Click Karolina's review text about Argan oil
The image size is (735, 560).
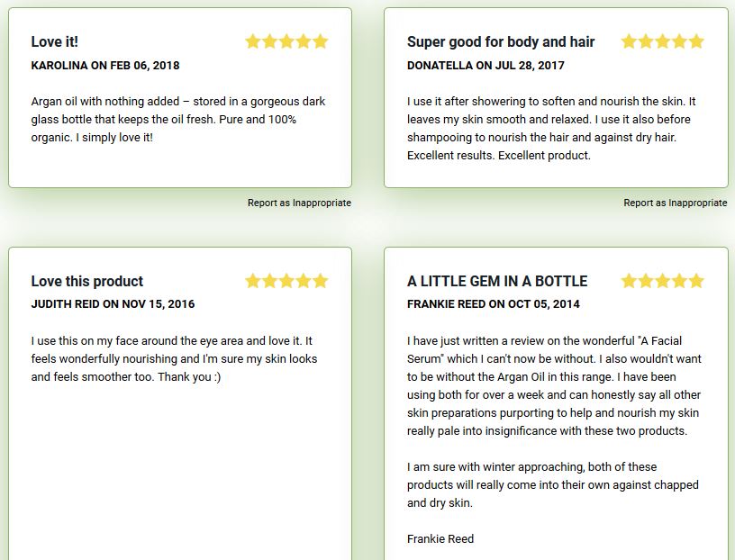click(x=177, y=120)
